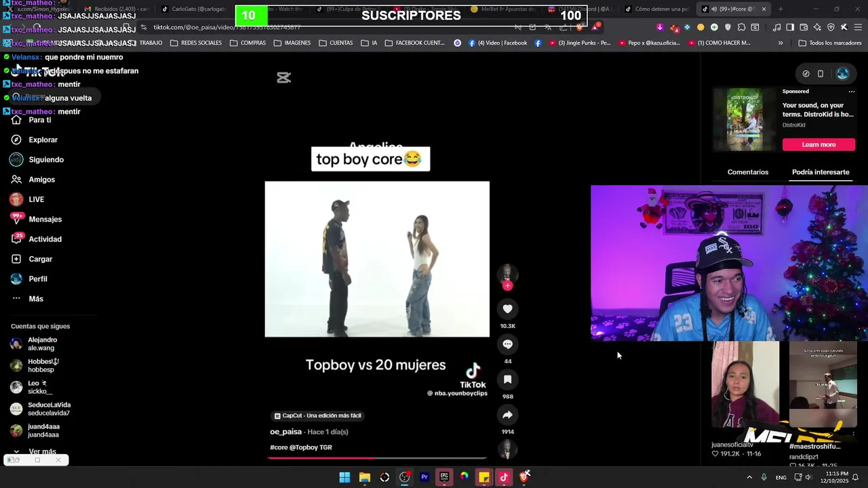Image resolution: width=868 pixels, height=488 pixels.
Task: Open COMPRAS bookmark folder
Action: (x=248, y=43)
